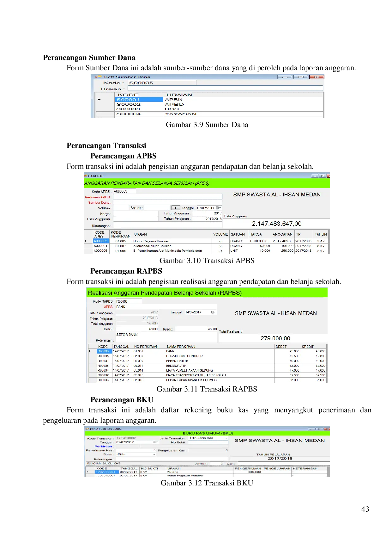Click the Uraian field in Sumber Dana form
Screen dimensions: 392x555
point(225,89)
